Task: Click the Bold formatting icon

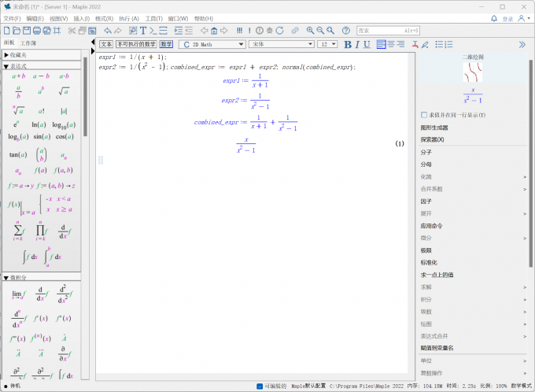Action: [x=347, y=45]
